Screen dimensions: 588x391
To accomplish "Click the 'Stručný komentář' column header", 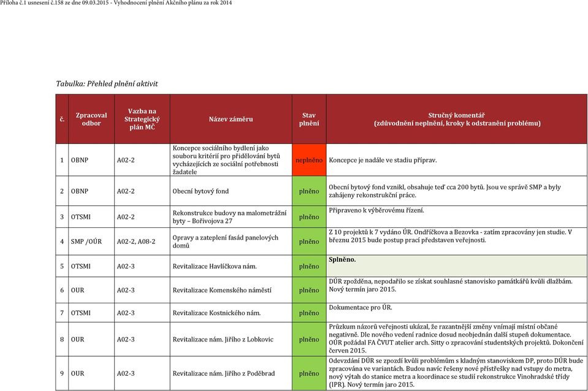I will (x=456, y=120).
